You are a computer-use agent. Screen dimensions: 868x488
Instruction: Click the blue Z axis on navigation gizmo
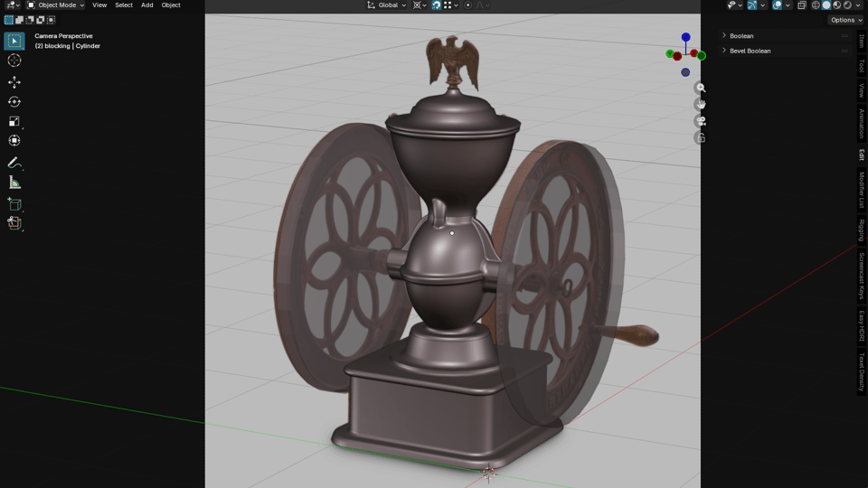pyautogui.click(x=686, y=37)
